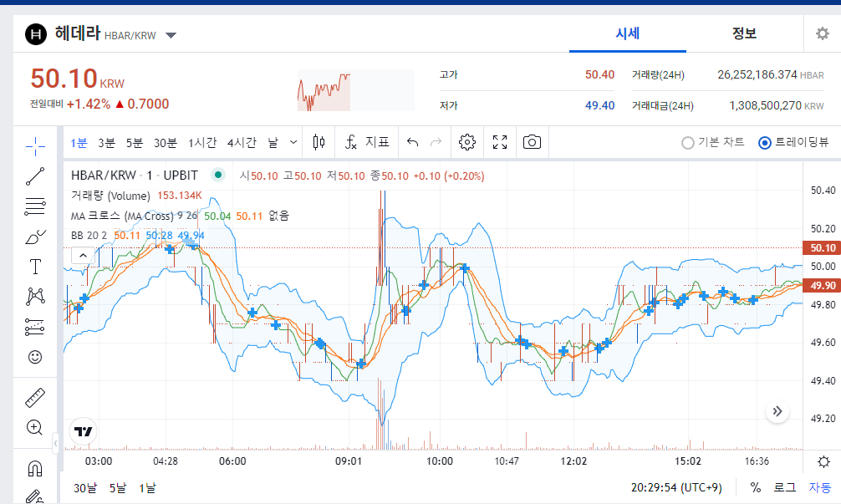841x504 pixels.
Task: Click the MA 크로스 (MA Cross) legend
Action: click(x=122, y=216)
